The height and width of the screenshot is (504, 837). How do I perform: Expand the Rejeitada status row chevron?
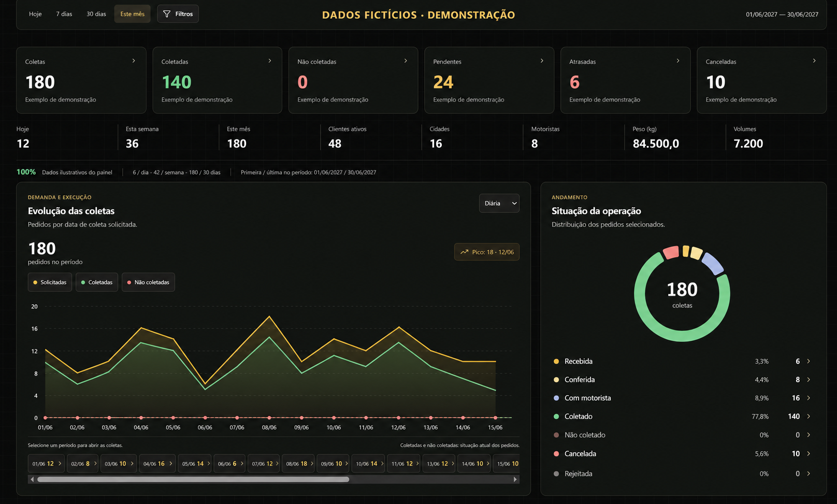coord(809,473)
